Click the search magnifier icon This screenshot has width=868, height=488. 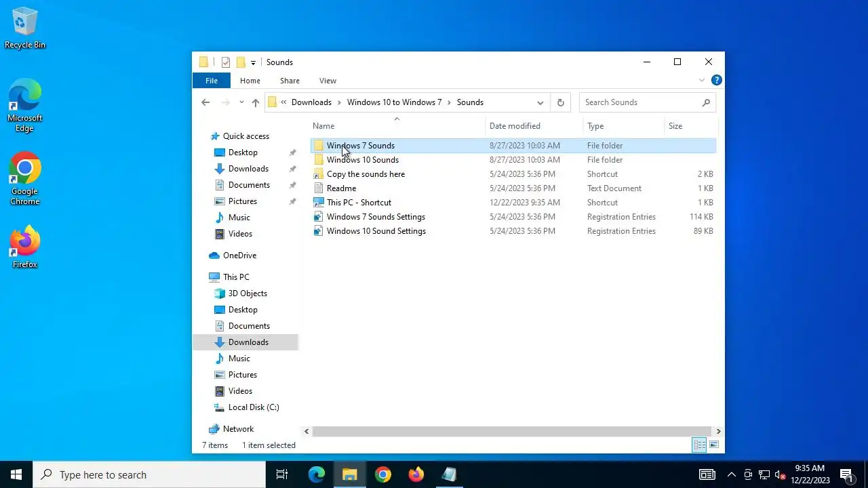click(706, 102)
